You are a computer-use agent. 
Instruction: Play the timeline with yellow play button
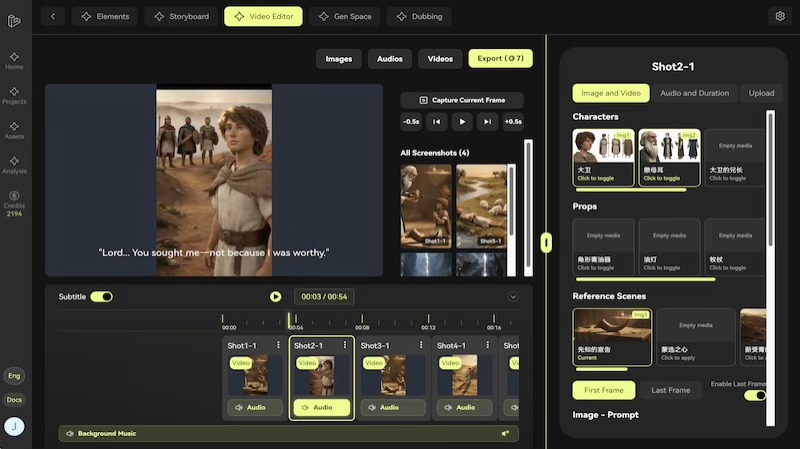[x=276, y=296]
